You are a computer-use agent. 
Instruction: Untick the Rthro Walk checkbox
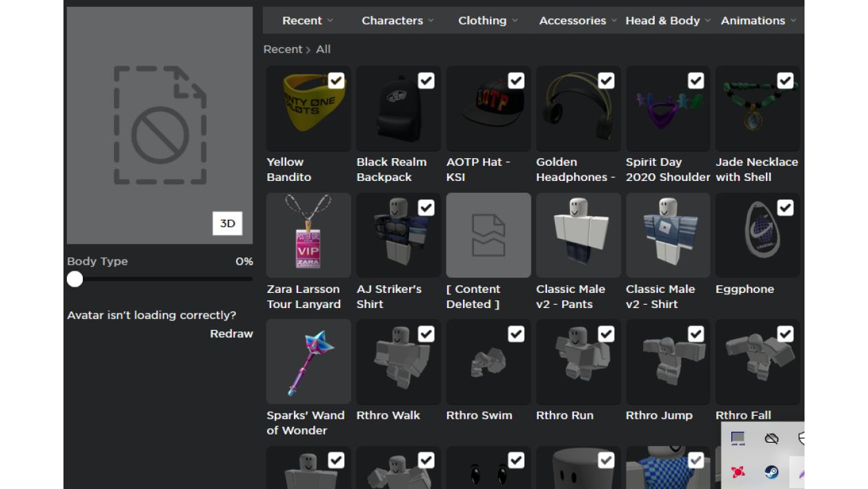coord(426,334)
